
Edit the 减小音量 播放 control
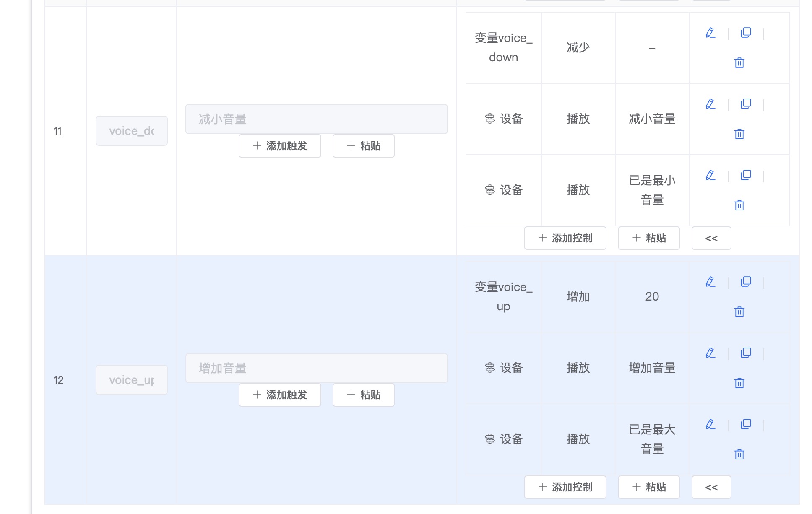click(710, 104)
